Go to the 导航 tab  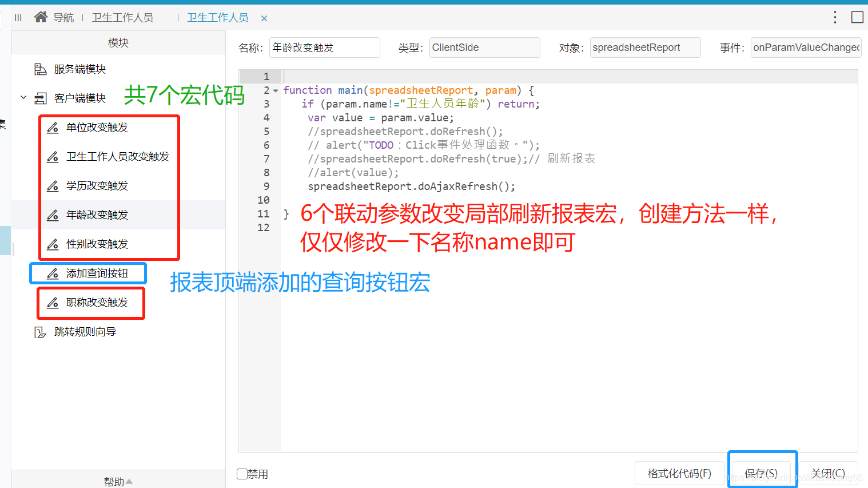(x=63, y=18)
